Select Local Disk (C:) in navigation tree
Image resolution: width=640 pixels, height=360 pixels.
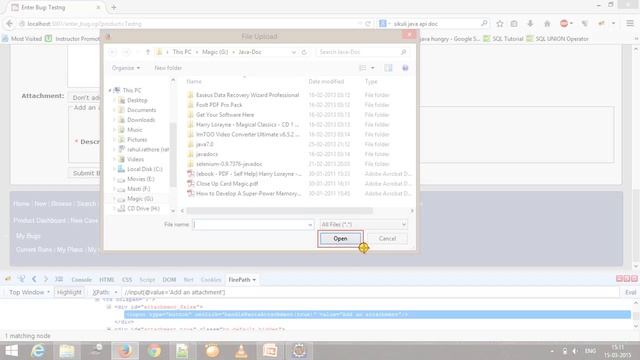pos(144,169)
